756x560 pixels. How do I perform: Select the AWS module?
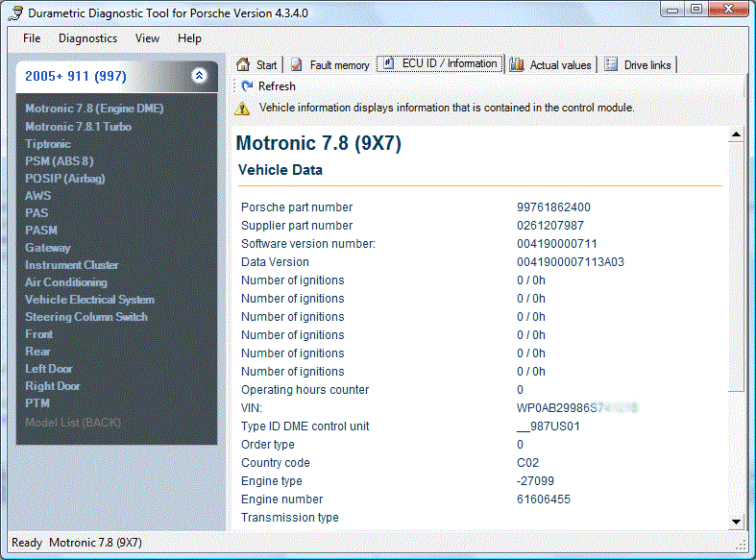click(x=37, y=196)
